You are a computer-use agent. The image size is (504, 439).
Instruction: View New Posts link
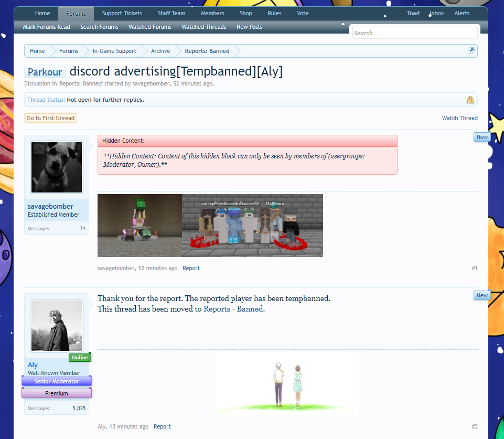point(250,27)
